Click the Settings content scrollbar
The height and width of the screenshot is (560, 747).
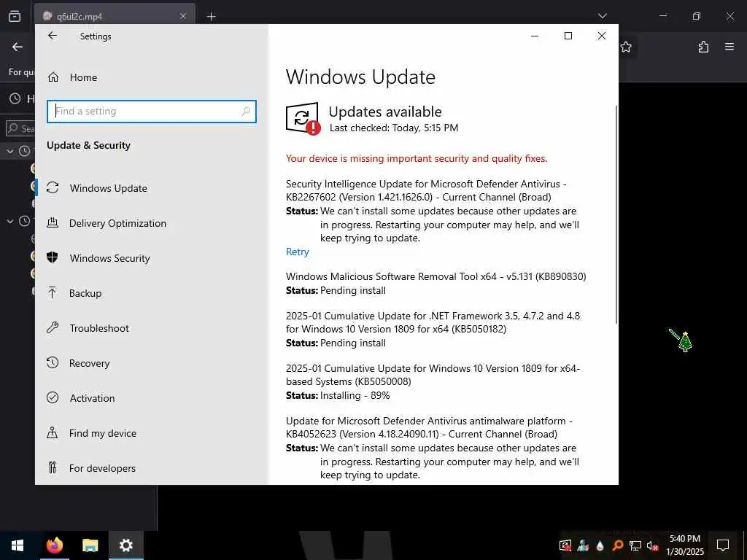[616, 214]
